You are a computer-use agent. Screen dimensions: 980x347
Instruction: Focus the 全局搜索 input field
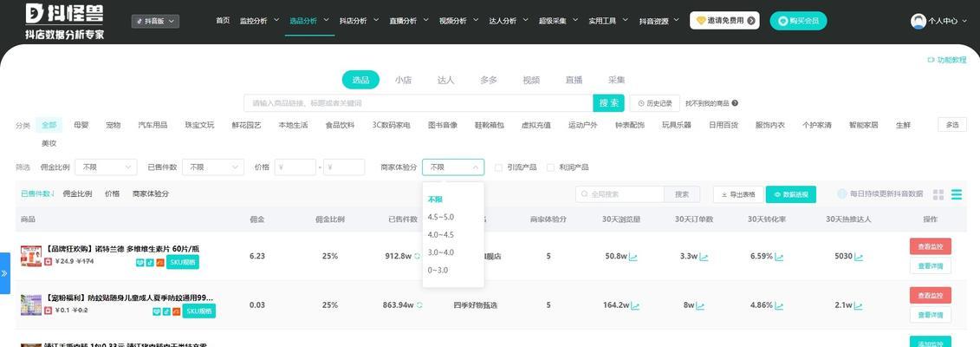tap(620, 194)
